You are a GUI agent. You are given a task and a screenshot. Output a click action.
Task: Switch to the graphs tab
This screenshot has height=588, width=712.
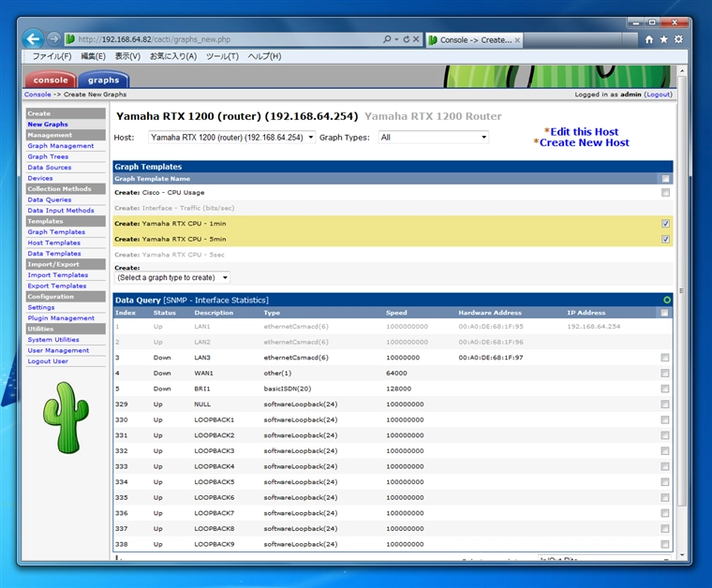tap(104, 80)
